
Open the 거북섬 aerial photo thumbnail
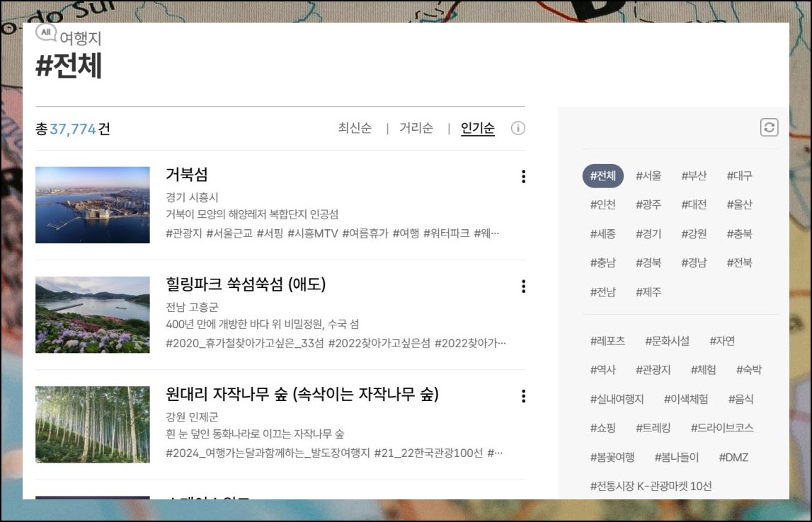[93, 205]
